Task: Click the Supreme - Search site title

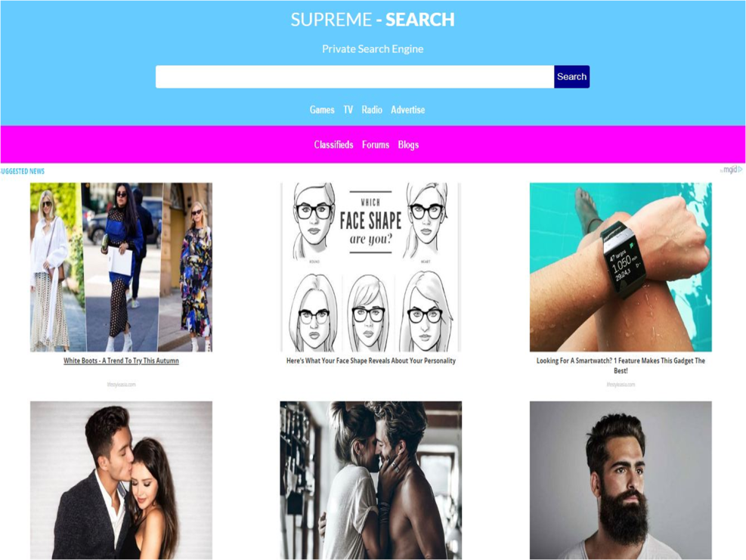Action: 373,20
